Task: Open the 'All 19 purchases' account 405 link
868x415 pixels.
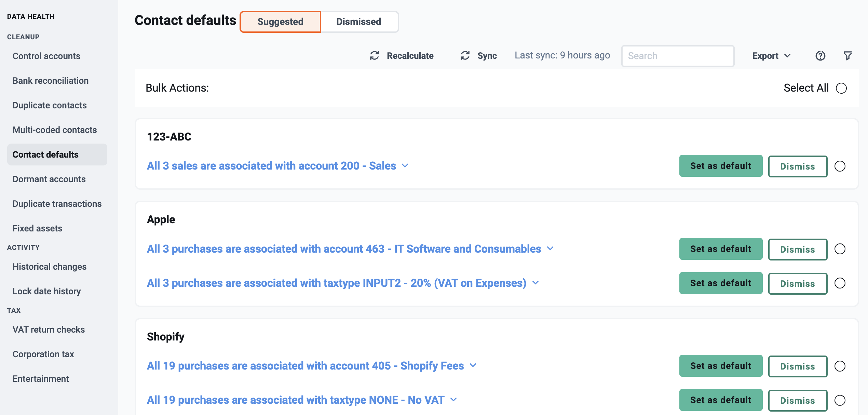Action: [305, 366]
